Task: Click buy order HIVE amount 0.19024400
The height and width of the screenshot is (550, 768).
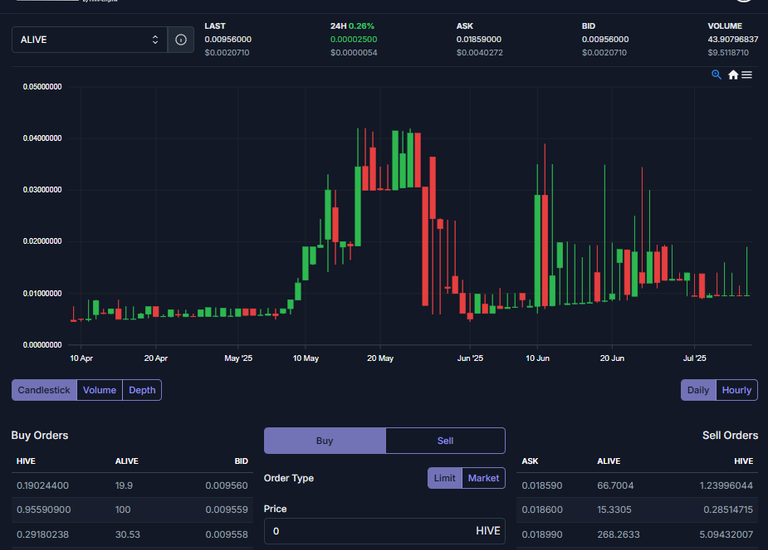Action: [x=43, y=485]
